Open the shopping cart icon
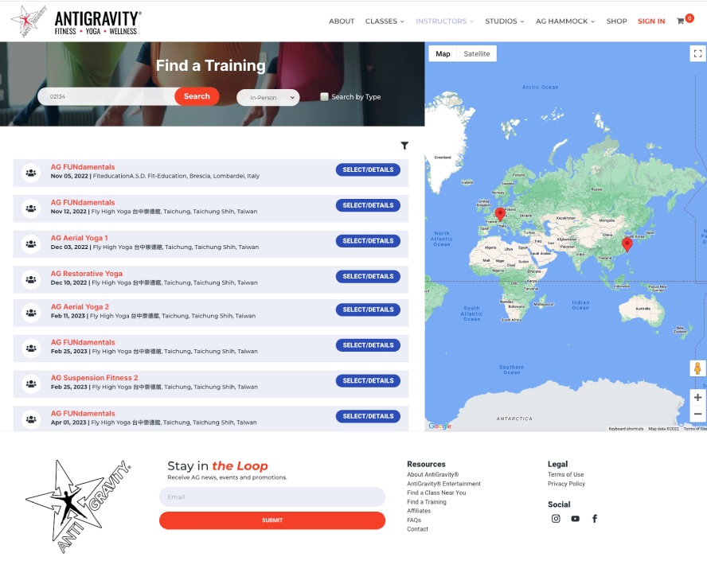The width and height of the screenshot is (707, 588). [681, 21]
